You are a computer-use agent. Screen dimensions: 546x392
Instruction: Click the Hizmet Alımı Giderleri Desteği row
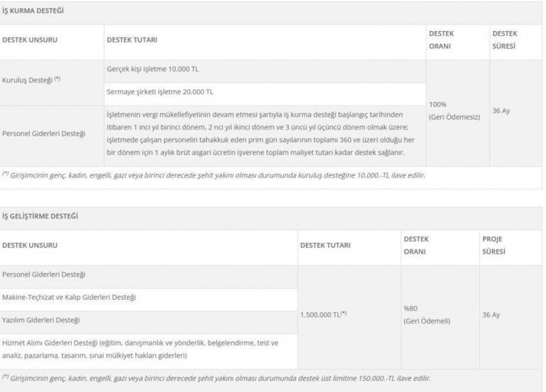coord(140,349)
